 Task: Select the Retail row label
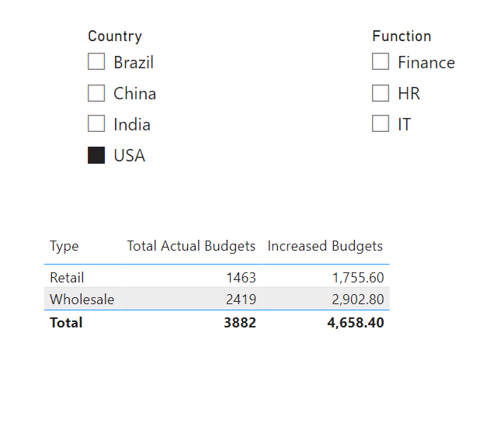[x=67, y=278]
